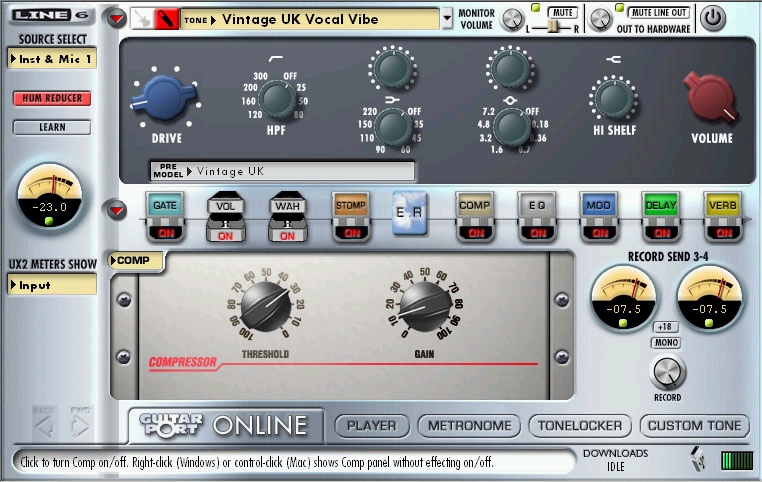Toggle the monitor Mute button
The width and height of the screenshot is (762, 482).
click(563, 12)
